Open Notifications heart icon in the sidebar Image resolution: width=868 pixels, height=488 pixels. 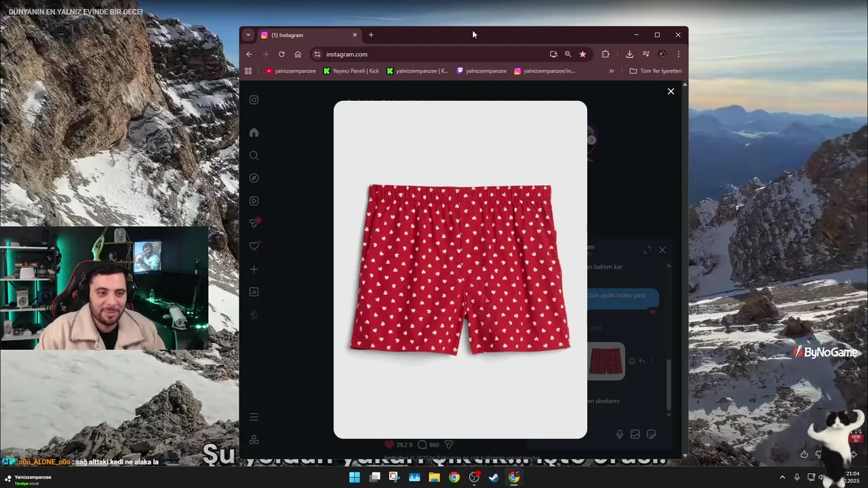[254, 246]
